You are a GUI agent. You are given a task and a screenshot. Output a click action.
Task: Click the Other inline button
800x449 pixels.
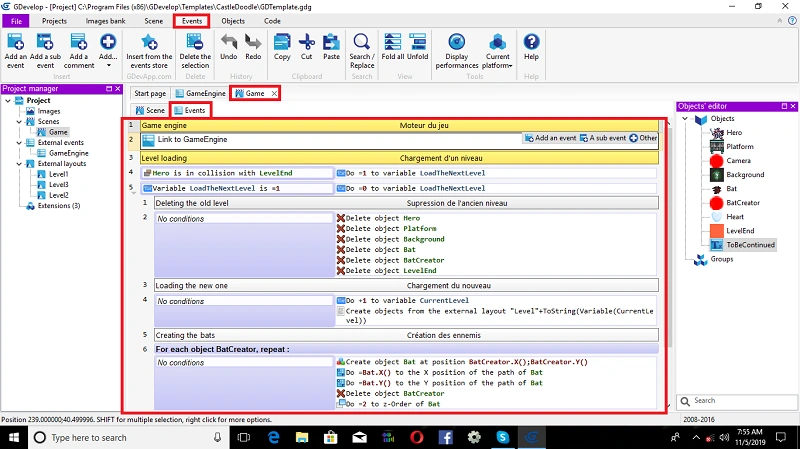643,138
